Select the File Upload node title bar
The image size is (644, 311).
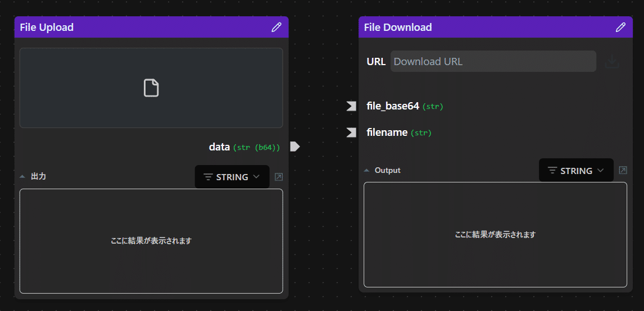click(140, 27)
